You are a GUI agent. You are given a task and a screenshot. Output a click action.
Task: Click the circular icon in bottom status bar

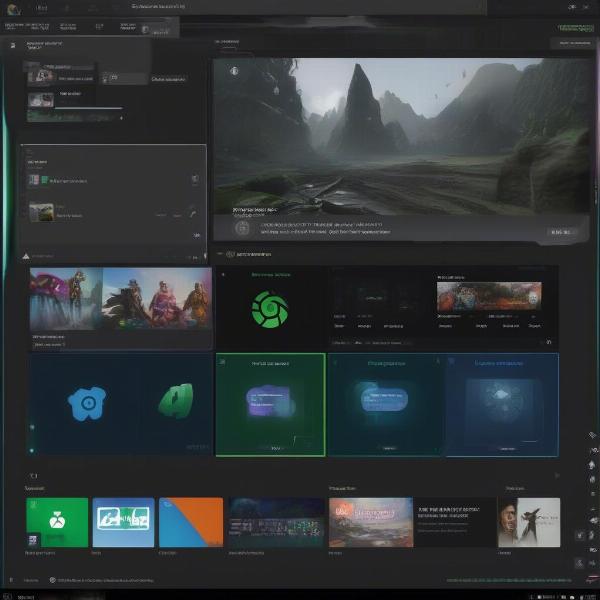[x=53, y=580]
